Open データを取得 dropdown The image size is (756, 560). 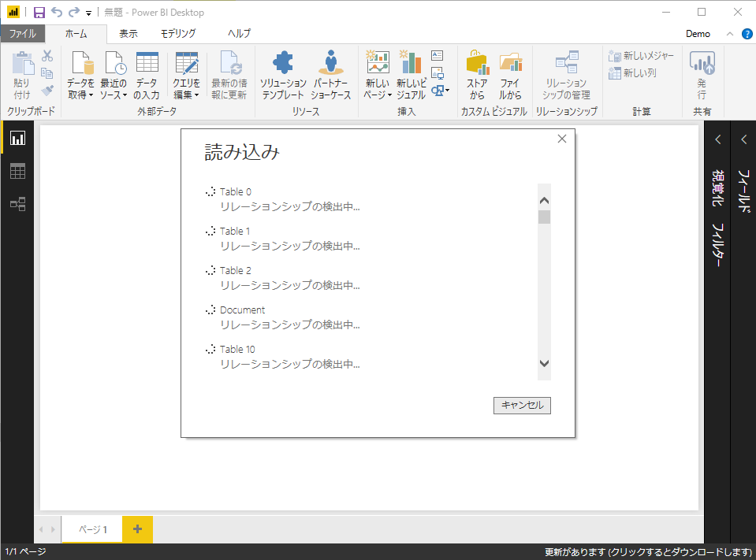click(80, 75)
